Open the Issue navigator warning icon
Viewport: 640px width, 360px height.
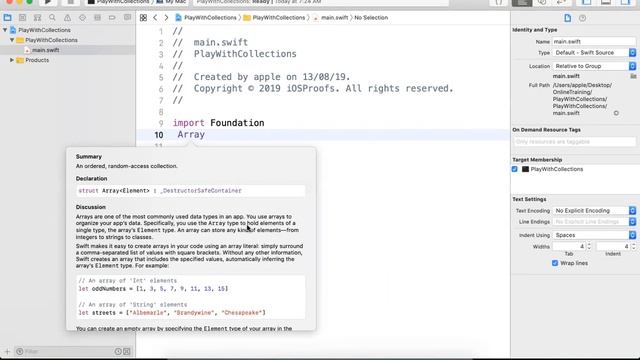[67, 18]
